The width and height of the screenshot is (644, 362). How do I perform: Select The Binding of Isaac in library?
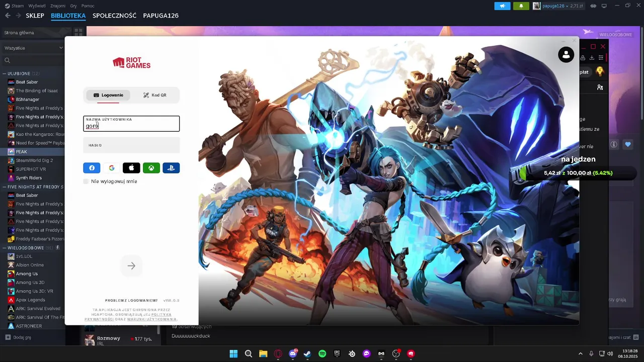(33, 90)
